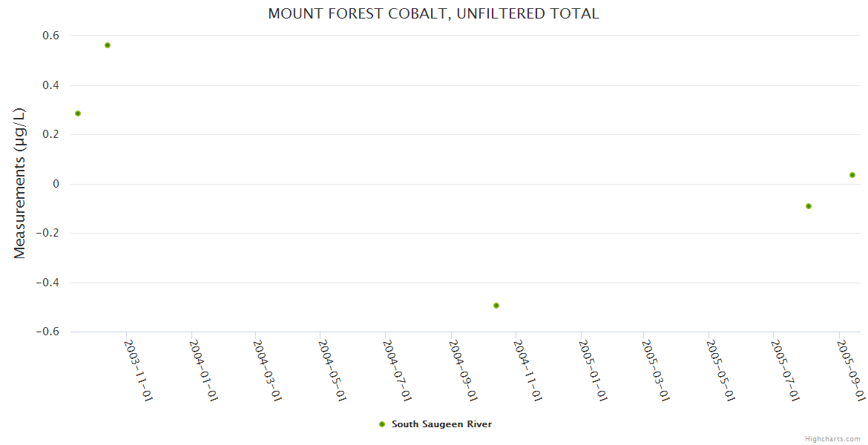Select the last data point just above zero
The image size is (868, 445).
pyautogui.click(x=852, y=175)
